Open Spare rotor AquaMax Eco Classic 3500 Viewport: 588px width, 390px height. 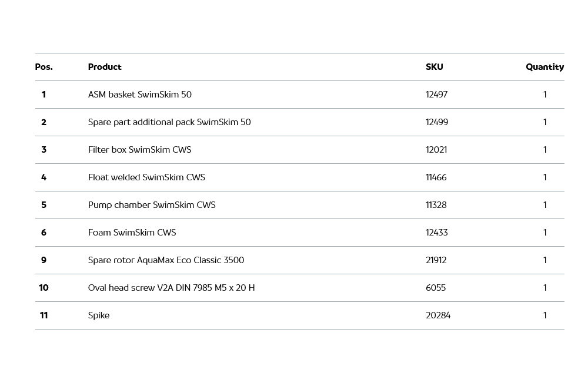click(x=166, y=260)
